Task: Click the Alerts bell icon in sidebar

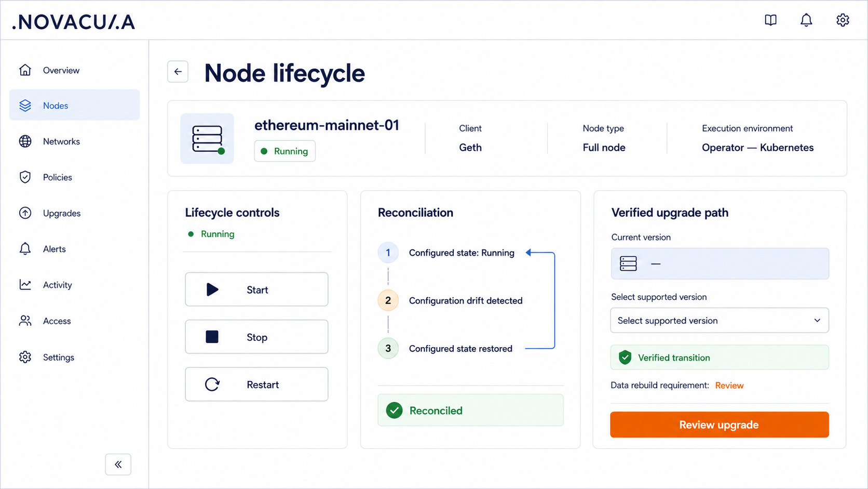Action: point(25,249)
